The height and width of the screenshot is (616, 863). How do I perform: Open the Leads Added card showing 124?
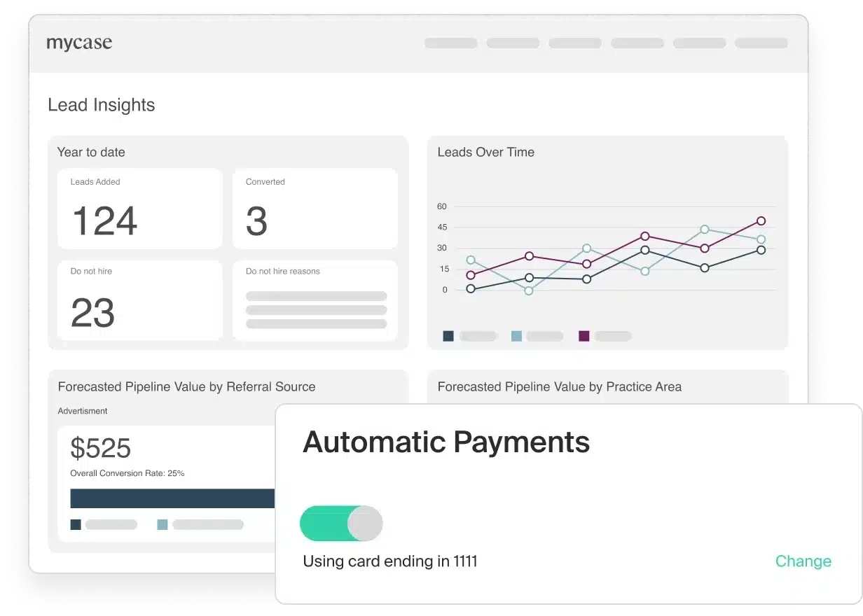pyautogui.click(x=139, y=209)
